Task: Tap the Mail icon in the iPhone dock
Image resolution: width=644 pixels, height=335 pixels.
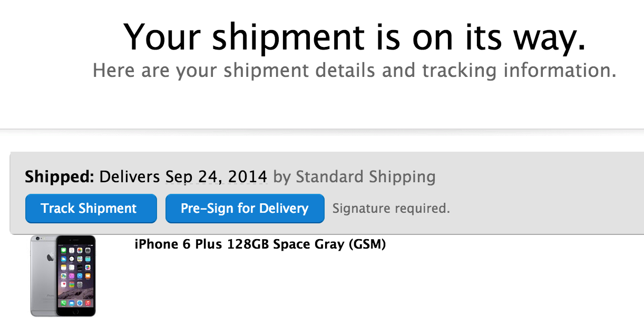Action: point(71,303)
